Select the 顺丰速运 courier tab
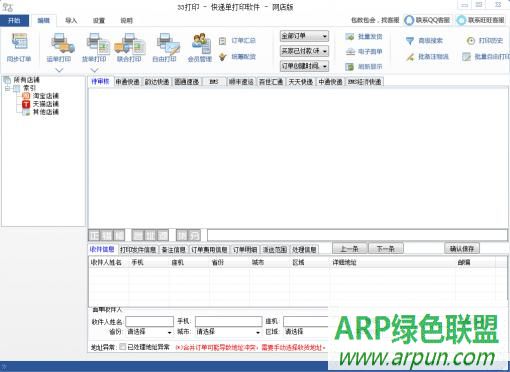Screen dimensions: 510x372 (x=241, y=82)
